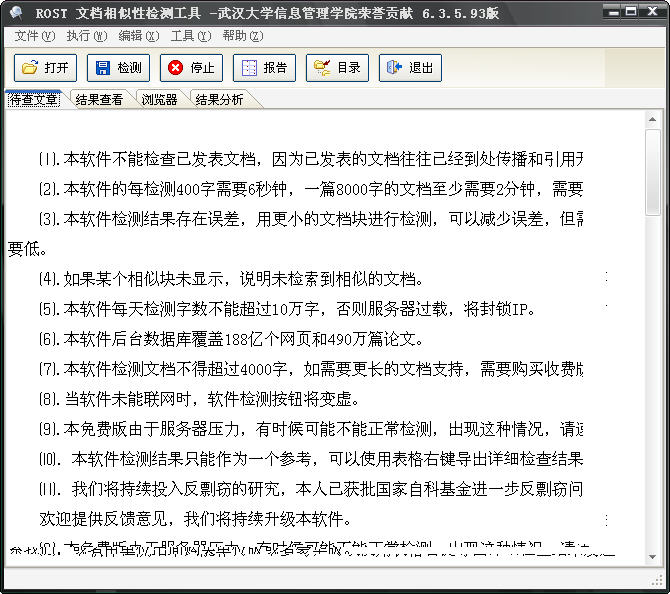Viewport: 670px width, 594px height.
Task: Go to the 浏览器 (Browser) tab
Action: (x=159, y=99)
